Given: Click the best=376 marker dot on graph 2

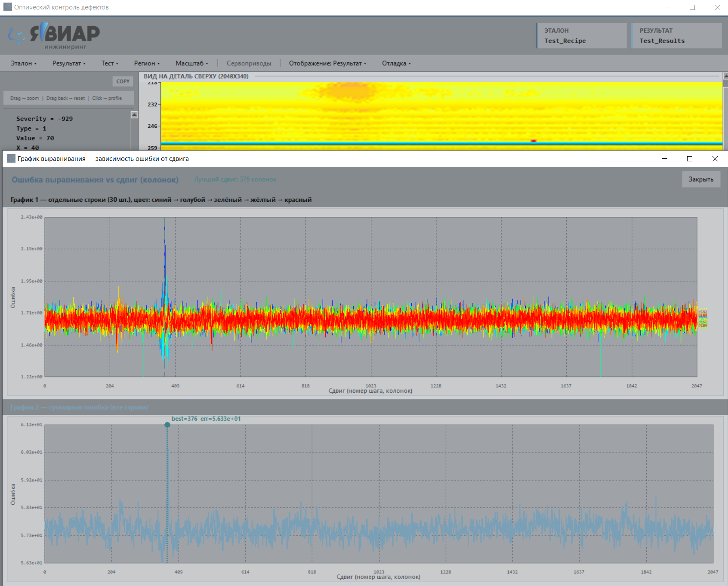Looking at the screenshot, I should (167, 425).
